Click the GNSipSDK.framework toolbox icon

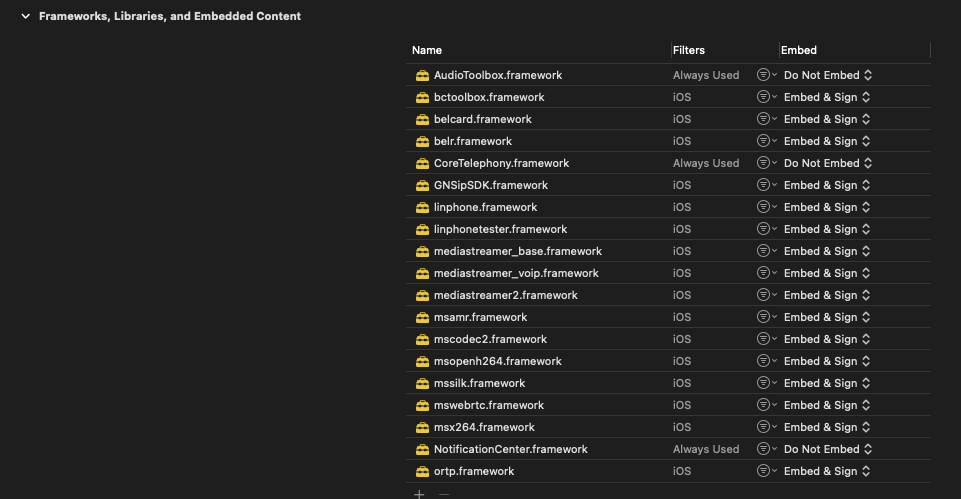click(422, 186)
